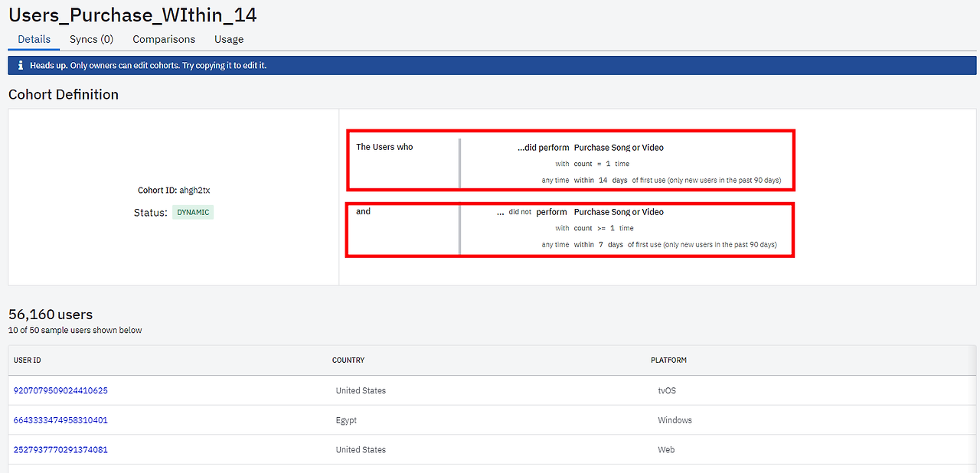The image size is (980, 473).
Task: Sort by PLATFORM column header
Action: pos(669,360)
